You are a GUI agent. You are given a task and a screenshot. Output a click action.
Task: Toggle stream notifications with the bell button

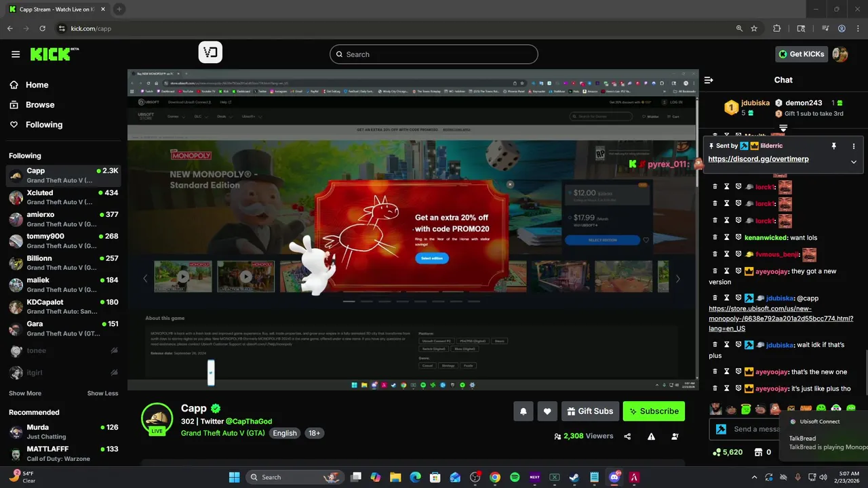[524, 411]
